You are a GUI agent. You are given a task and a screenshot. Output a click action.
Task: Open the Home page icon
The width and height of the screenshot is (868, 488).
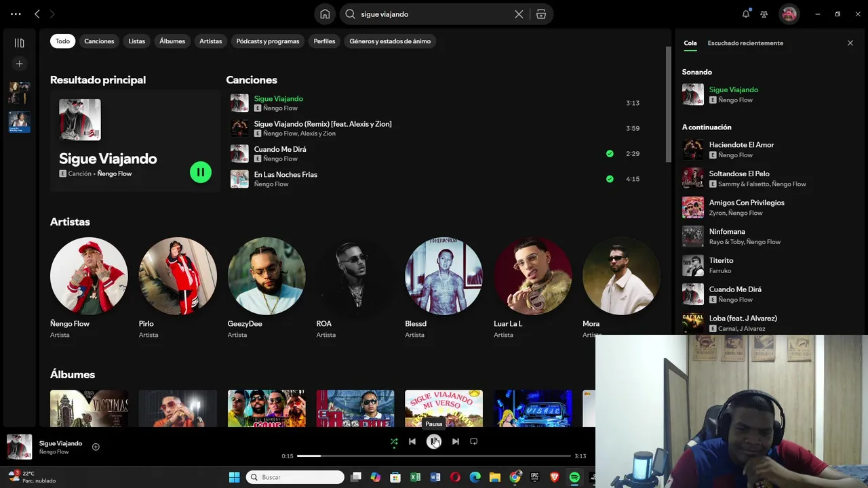click(325, 14)
